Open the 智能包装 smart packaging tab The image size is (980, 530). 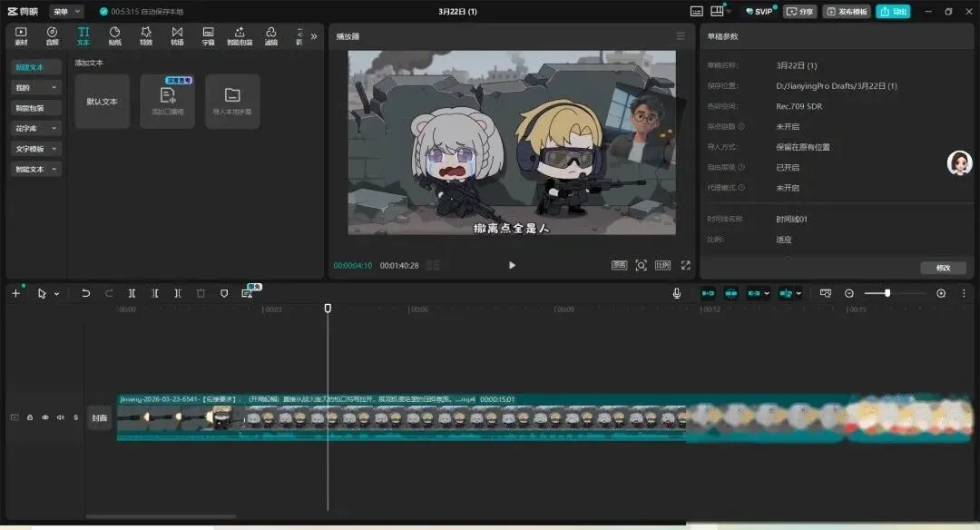click(x=240, y=36)
